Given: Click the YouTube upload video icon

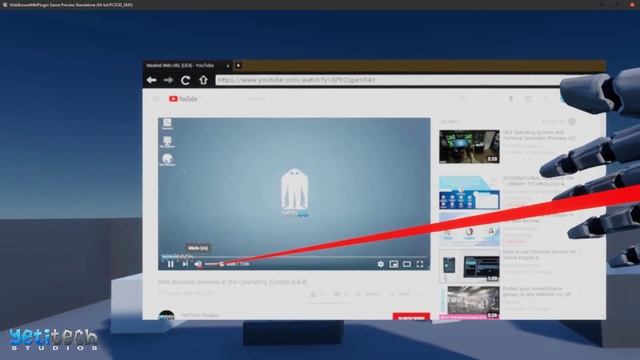Looking at the screenshot, I should pyautogui.click(x=511, y=99).
